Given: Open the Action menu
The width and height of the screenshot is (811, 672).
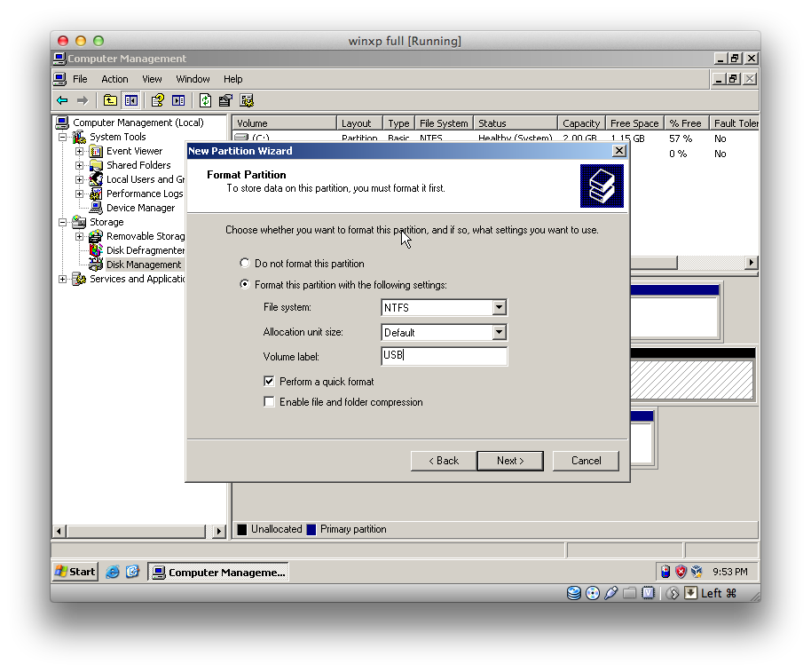Looking at the screenshot, I should (114, 79).
